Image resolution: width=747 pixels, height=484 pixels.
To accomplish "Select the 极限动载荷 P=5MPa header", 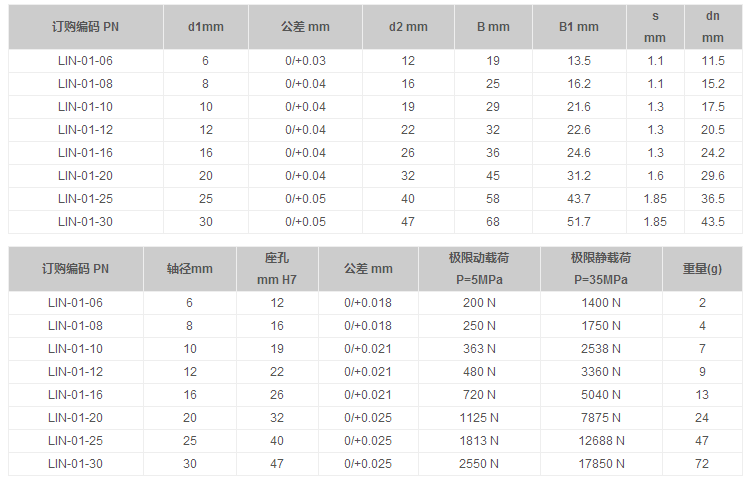I will tap(477, 269).
